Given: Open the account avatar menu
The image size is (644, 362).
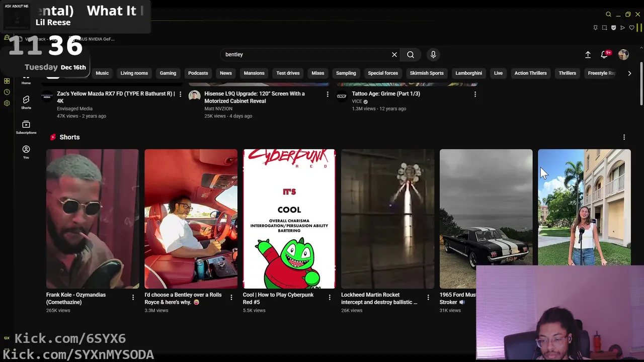Looking at the screenshot, I should 623,54.
